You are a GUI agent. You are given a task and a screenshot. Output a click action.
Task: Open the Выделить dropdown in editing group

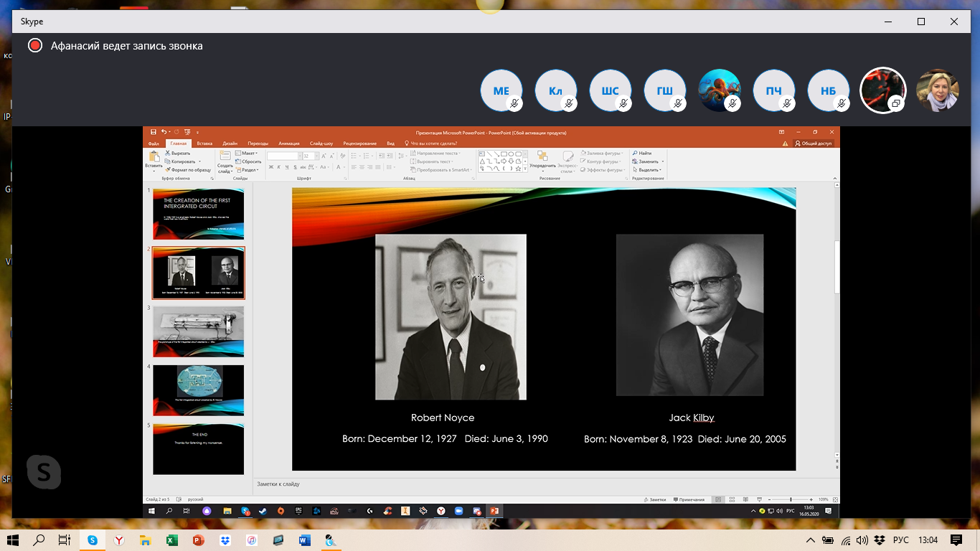[x=647, y=170]
